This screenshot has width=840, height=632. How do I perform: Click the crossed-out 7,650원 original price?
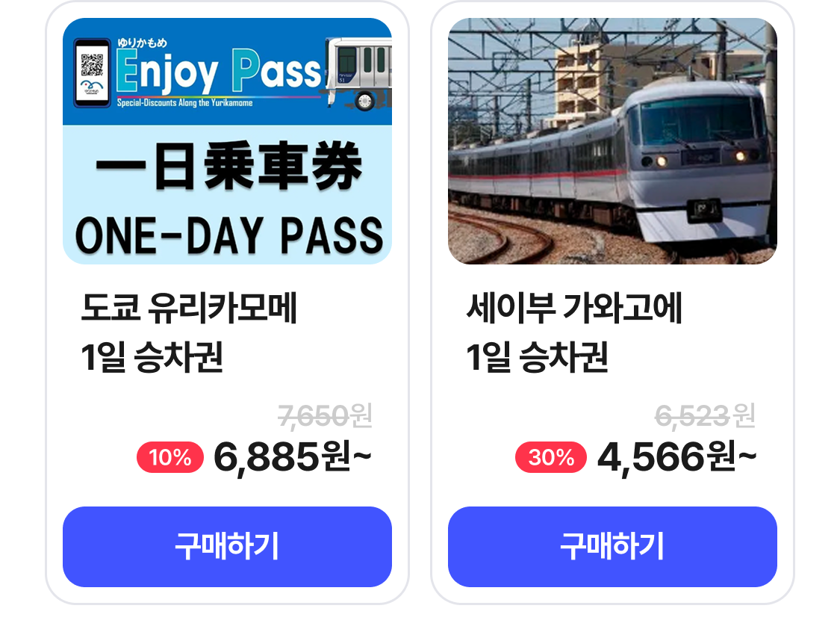(324, 415)
